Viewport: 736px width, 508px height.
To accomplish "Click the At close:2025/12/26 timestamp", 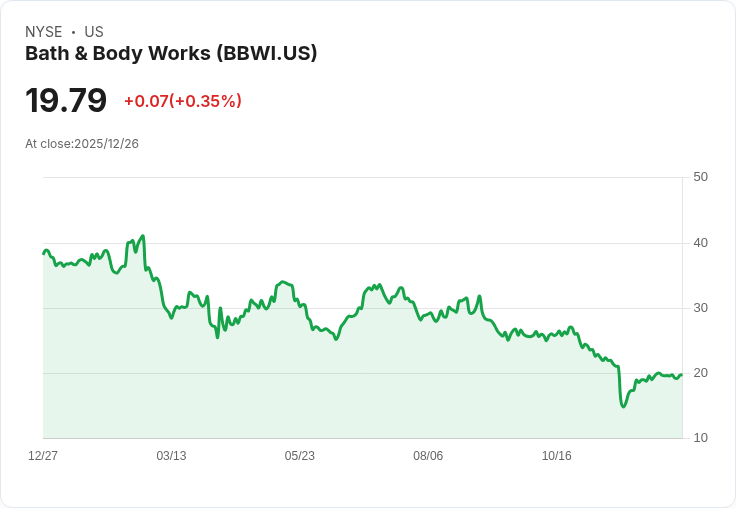I will (x=82, y=144).
